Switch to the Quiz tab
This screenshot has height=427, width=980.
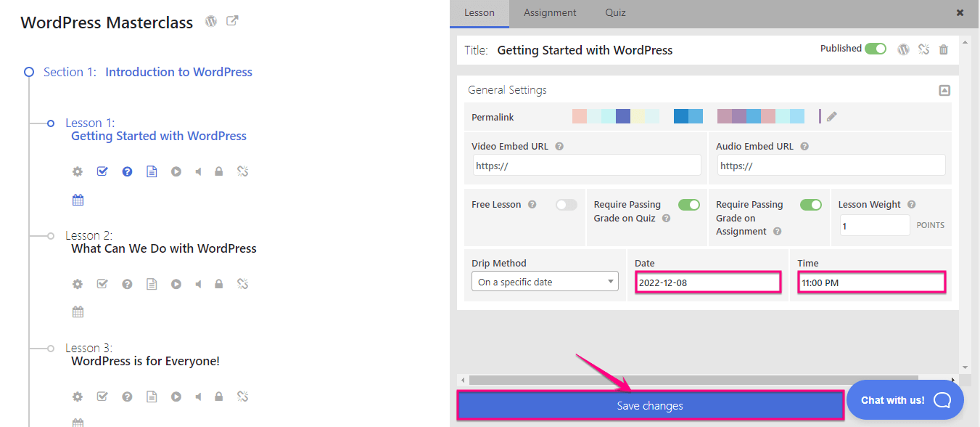[615, 13]
